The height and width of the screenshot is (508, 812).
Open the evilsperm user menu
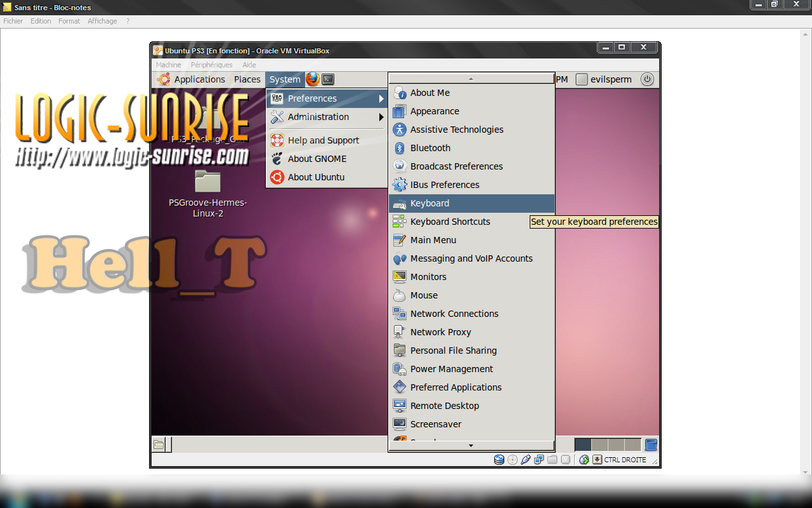[x=611, y=79]
